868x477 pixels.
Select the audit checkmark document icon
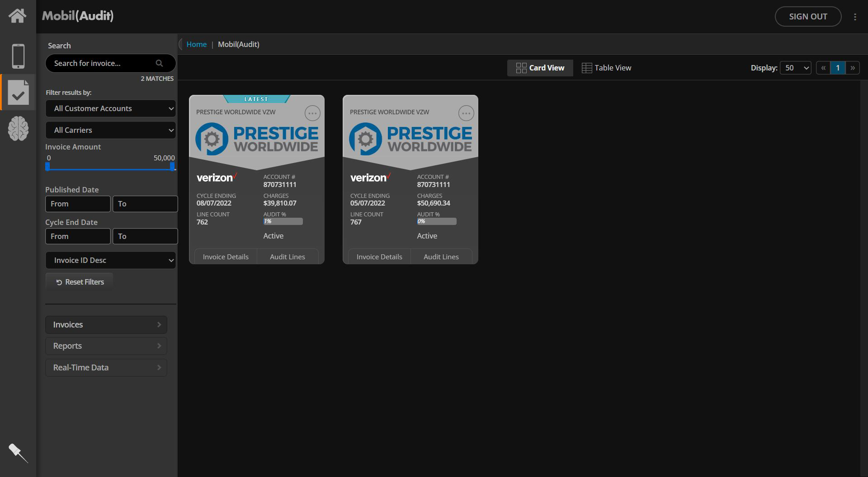click(18, 92)
